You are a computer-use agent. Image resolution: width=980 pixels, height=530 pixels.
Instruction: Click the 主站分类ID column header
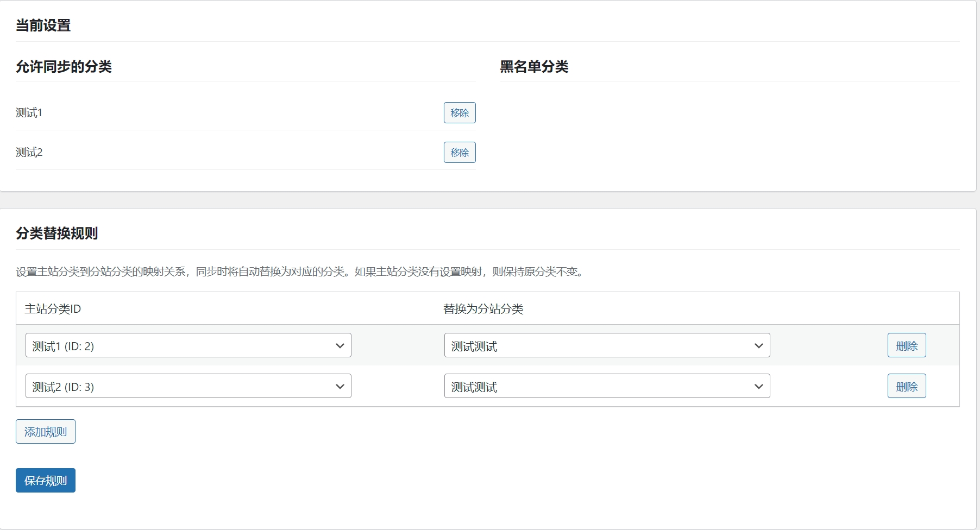click(53, 309)
